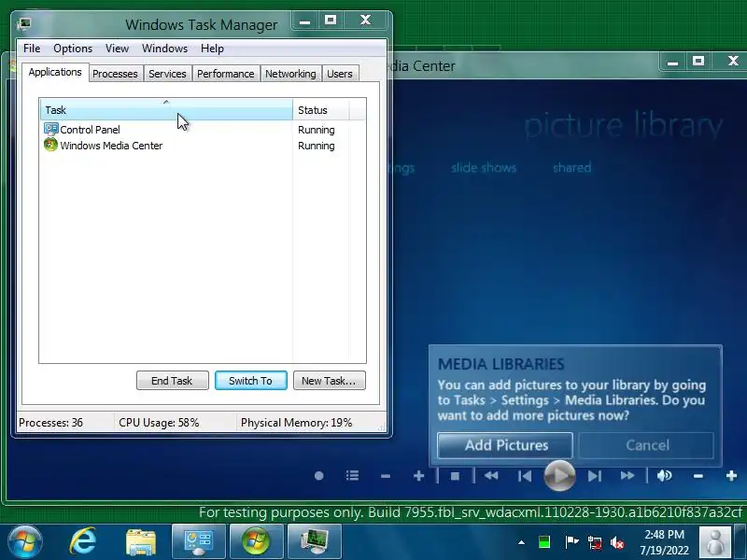Click channel down minus in Media Center
Viewport: 747px width, 560px height.
(386, 476)
